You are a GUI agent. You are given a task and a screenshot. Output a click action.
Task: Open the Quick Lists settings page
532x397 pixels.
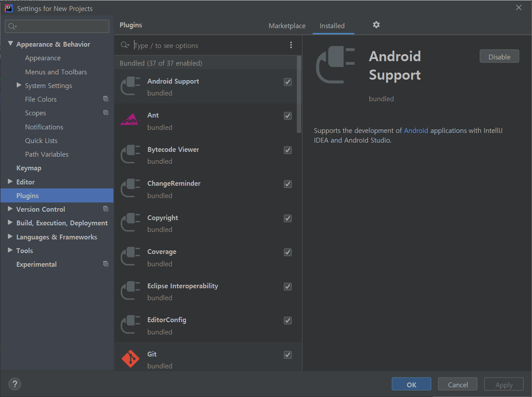coord(41,140)
